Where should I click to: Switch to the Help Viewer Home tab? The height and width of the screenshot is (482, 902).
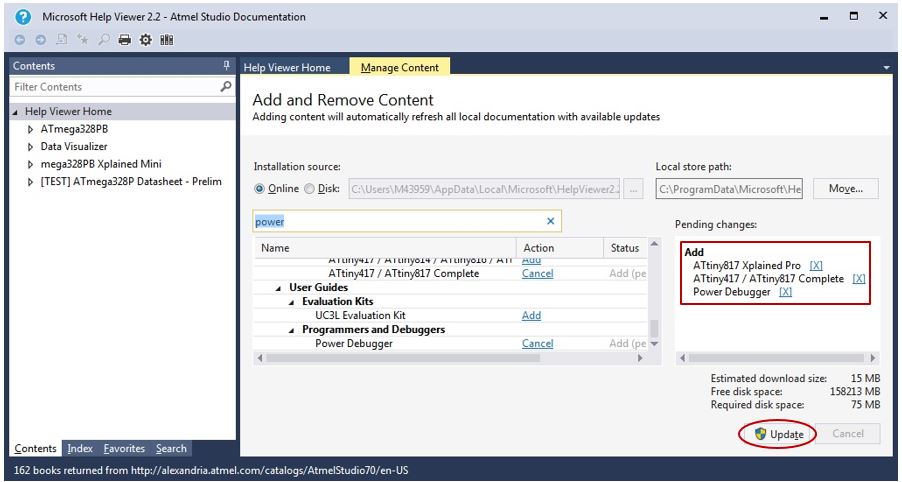coord(287,68)
